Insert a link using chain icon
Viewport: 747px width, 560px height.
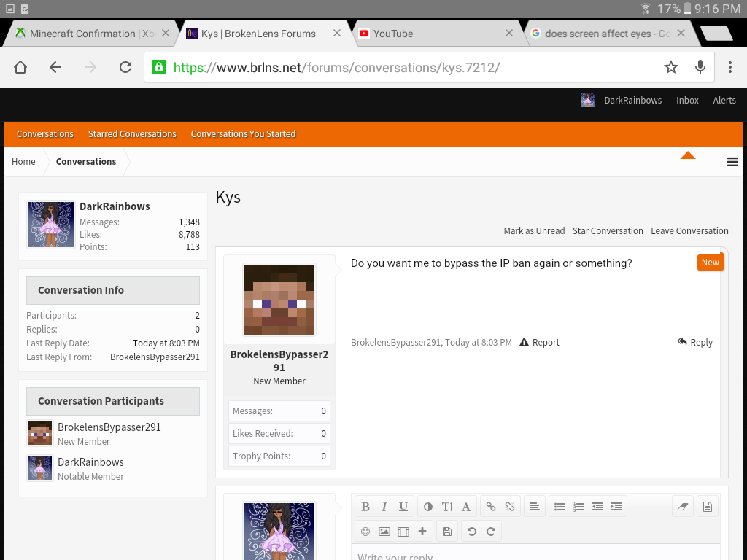[x=491, y=507]
